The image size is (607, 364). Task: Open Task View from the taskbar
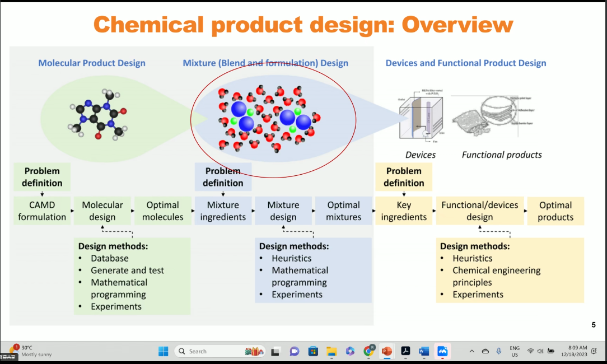coord(276,351)
